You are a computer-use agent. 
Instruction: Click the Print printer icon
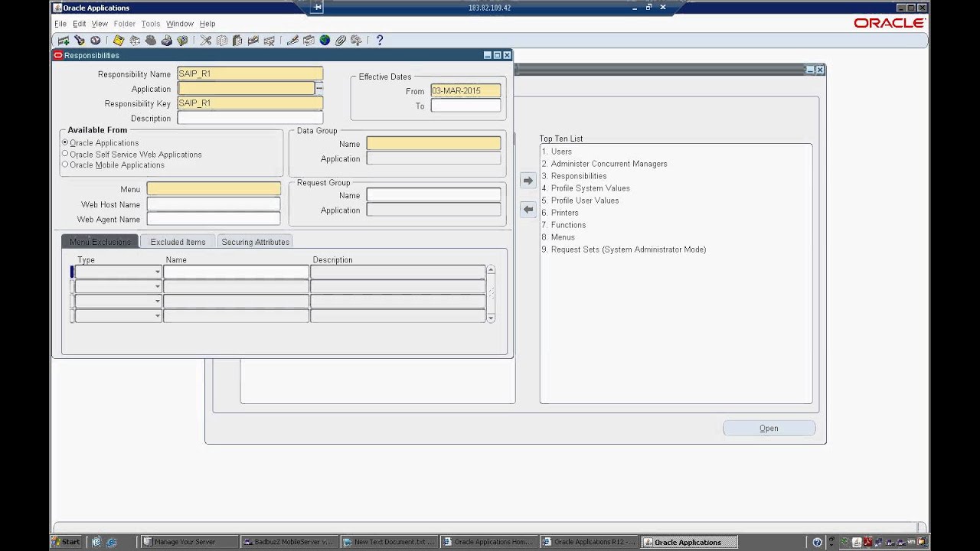(166, 41)
